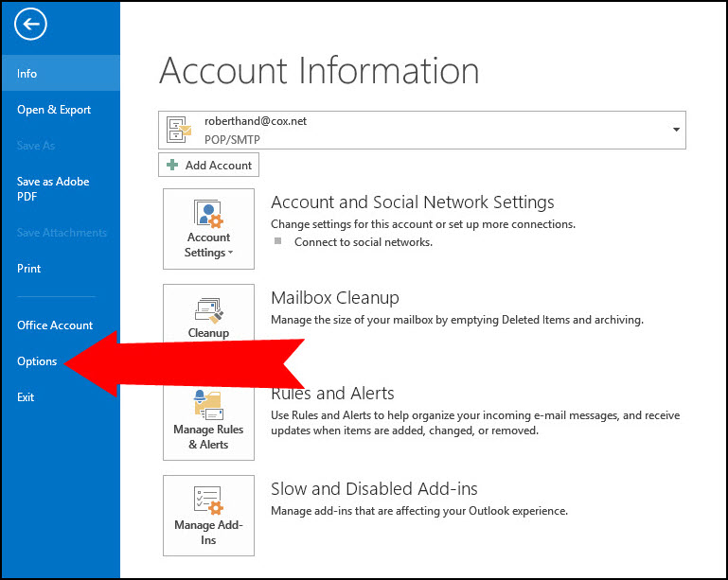The width and height of the screenshot is (728, 580).
Task: Click the Account and Social Network Settings heading
Action: pyautogui.click(x=413, y=202)
